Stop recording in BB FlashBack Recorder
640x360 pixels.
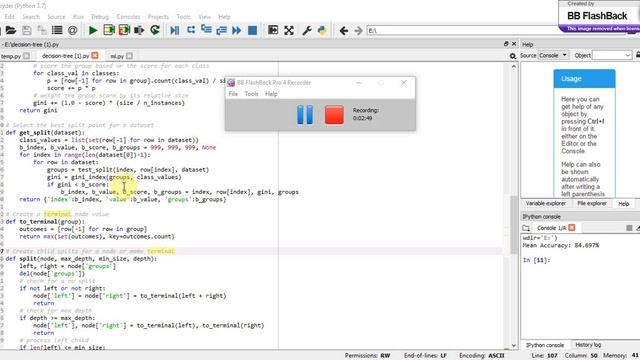(334, 115)
